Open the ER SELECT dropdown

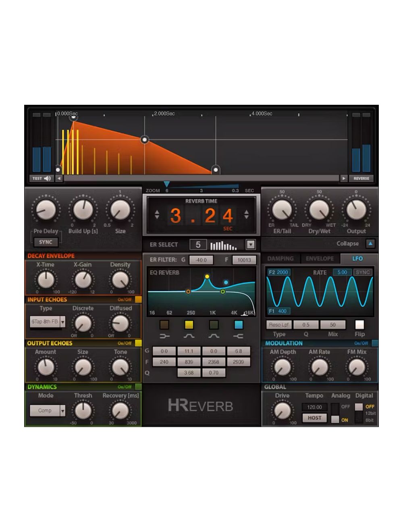[x=251, y=244]
